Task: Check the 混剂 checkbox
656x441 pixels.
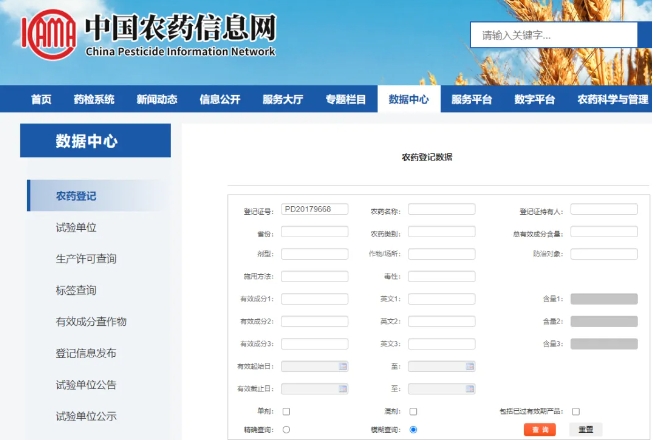Action: (x=413, y=411)
